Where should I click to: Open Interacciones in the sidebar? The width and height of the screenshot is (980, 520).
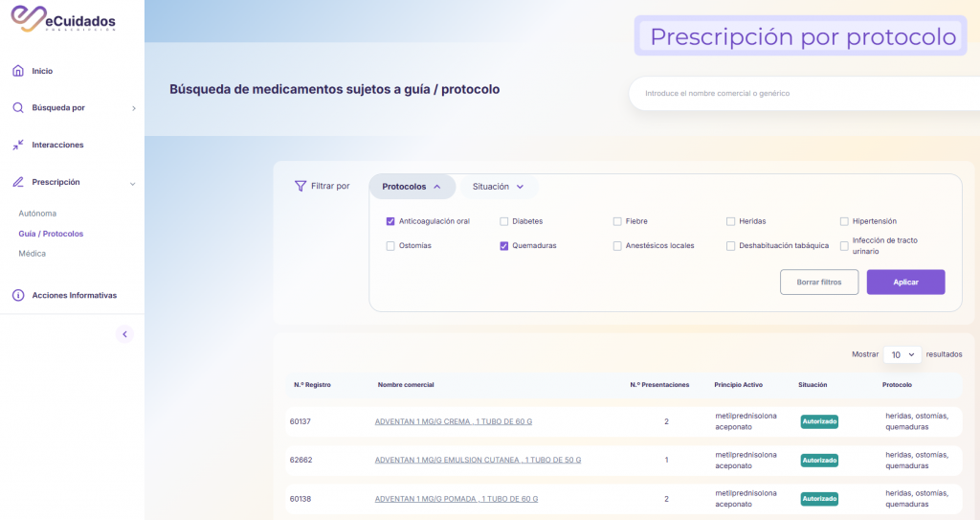pos(57,145)
